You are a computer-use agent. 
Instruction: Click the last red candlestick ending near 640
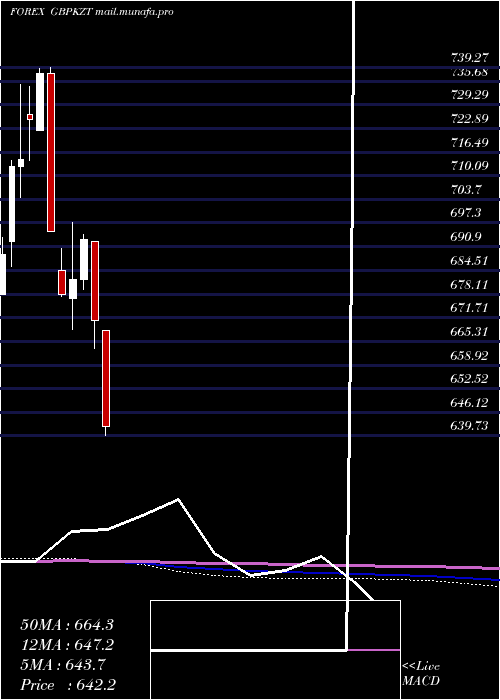click(106, 379)
